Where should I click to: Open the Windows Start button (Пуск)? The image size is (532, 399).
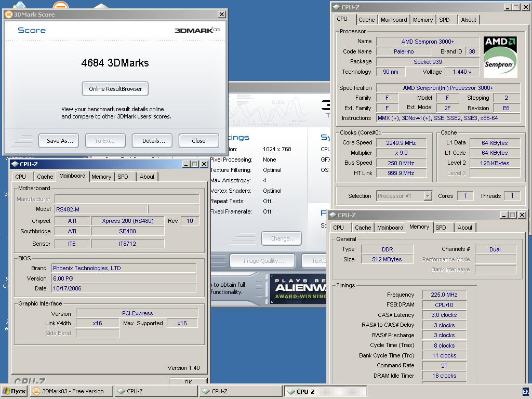point(14,391)
